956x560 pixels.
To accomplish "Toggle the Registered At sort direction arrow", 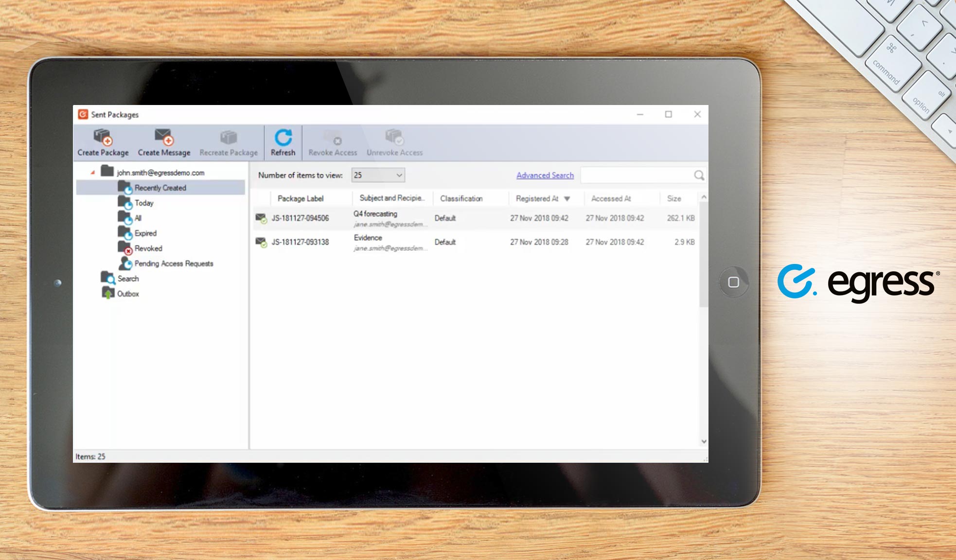I will pos(567,199).
